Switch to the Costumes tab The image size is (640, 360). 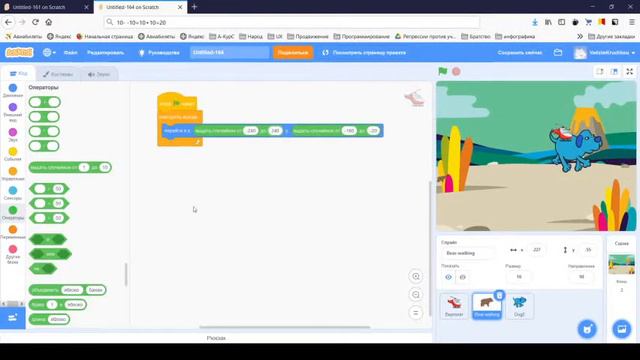[58, 74]
